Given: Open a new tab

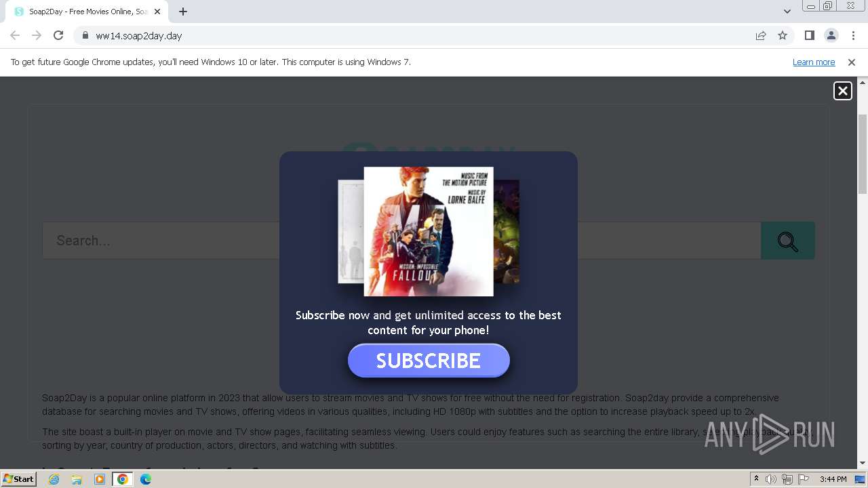Looking at the screenshot, I should (183, 12).
